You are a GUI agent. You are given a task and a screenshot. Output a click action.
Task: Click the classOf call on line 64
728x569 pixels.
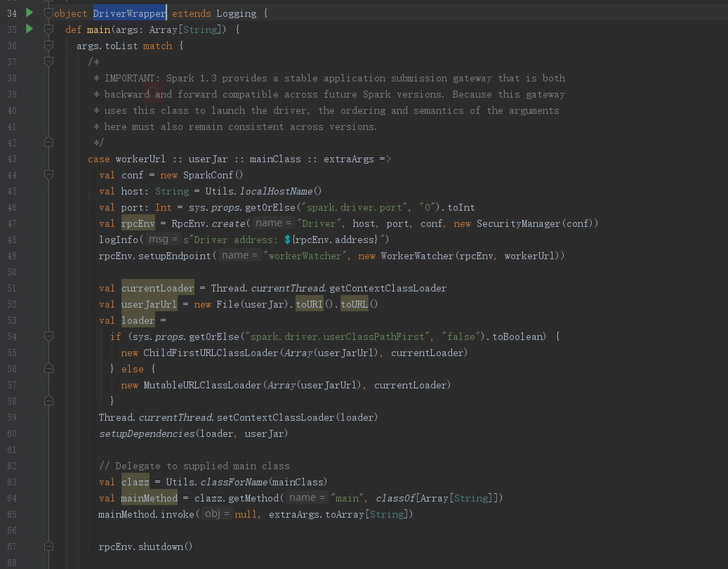(x=395, y=498)
